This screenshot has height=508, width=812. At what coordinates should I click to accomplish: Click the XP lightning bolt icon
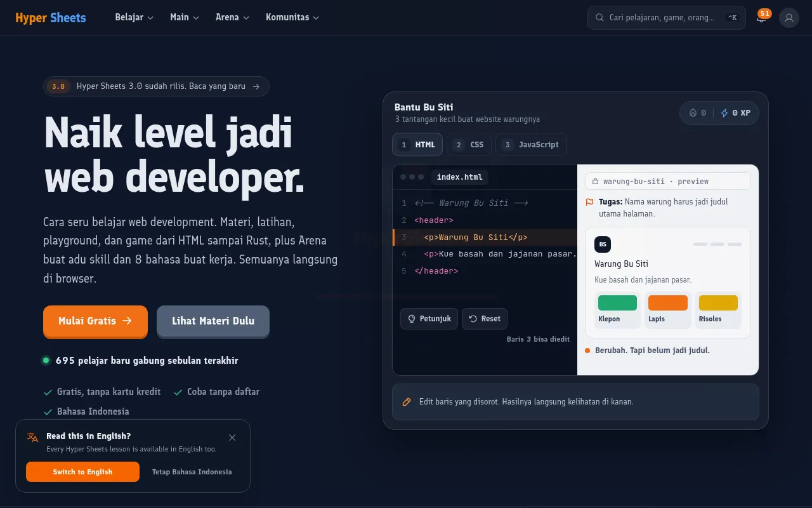point(724,113)
